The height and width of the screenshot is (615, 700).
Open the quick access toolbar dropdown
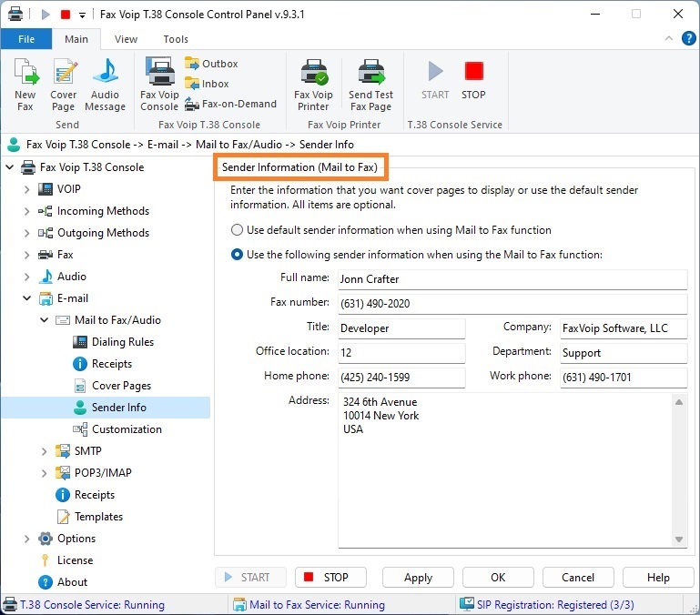point(82,15)
